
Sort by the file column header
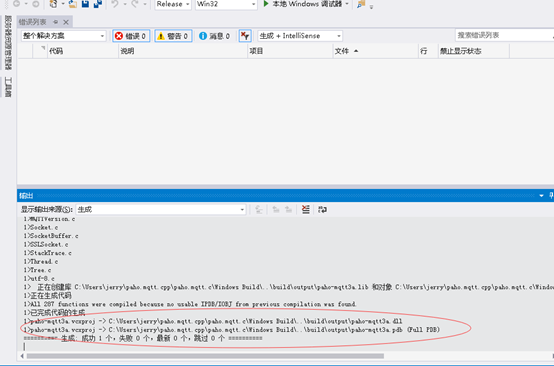pos(376,51)
